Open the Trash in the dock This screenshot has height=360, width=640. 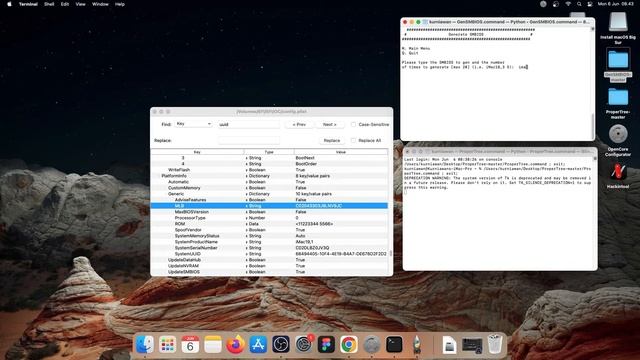coord(495,344)
